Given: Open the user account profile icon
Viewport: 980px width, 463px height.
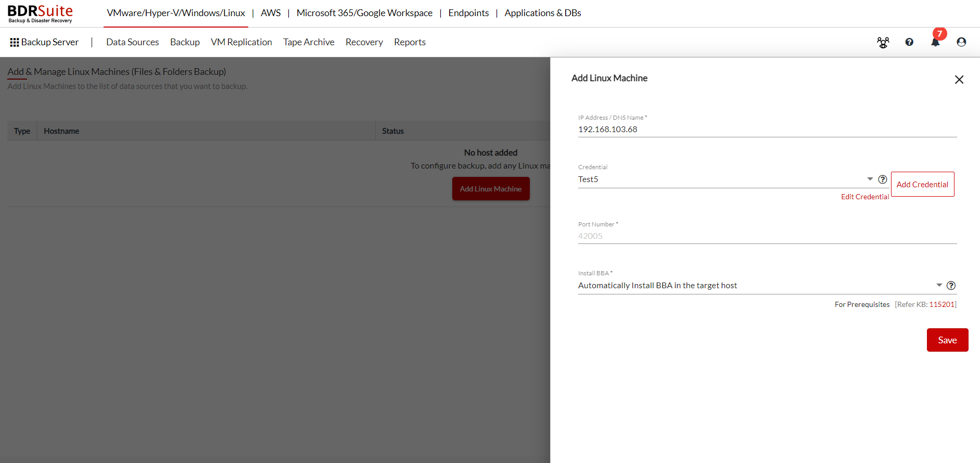Looking at the screenshot, I should [961, 42].
